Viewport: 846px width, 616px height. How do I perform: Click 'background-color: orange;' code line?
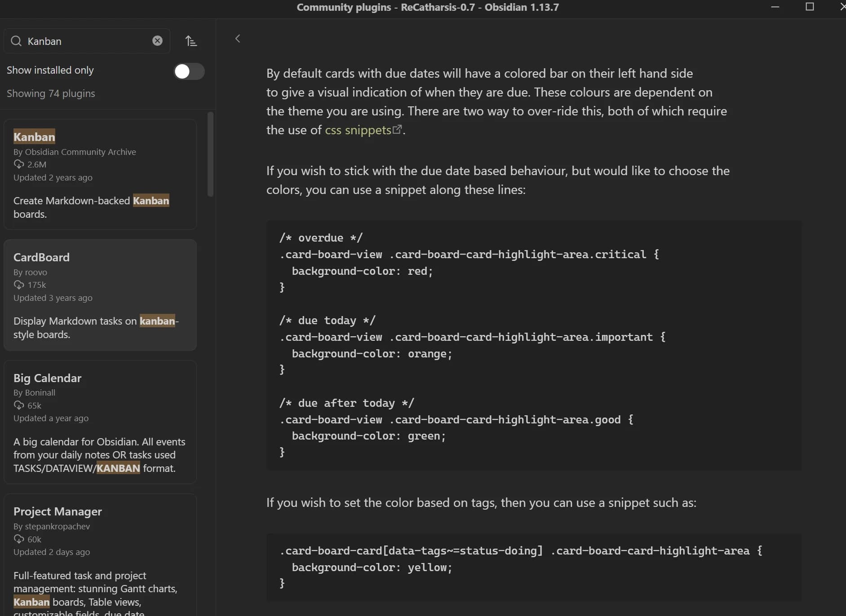pos(372,353)
